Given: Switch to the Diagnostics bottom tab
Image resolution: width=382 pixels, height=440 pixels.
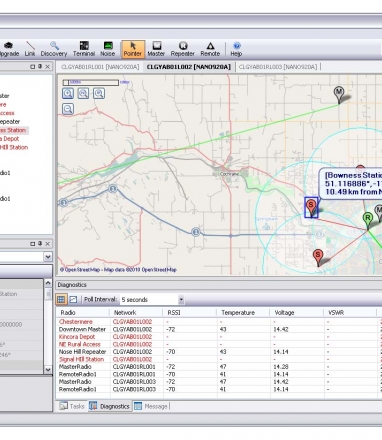Looking at the screenshot, I should [110, 406].
